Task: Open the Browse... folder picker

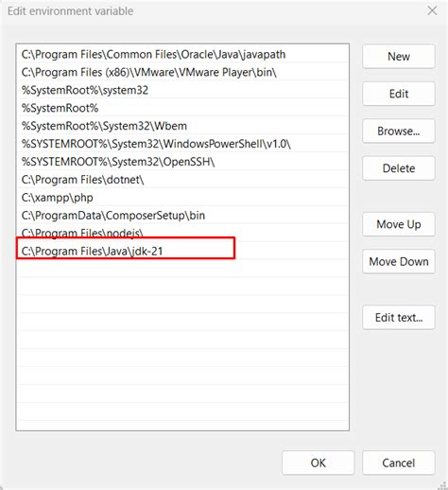Action: [x=399, y=131]
